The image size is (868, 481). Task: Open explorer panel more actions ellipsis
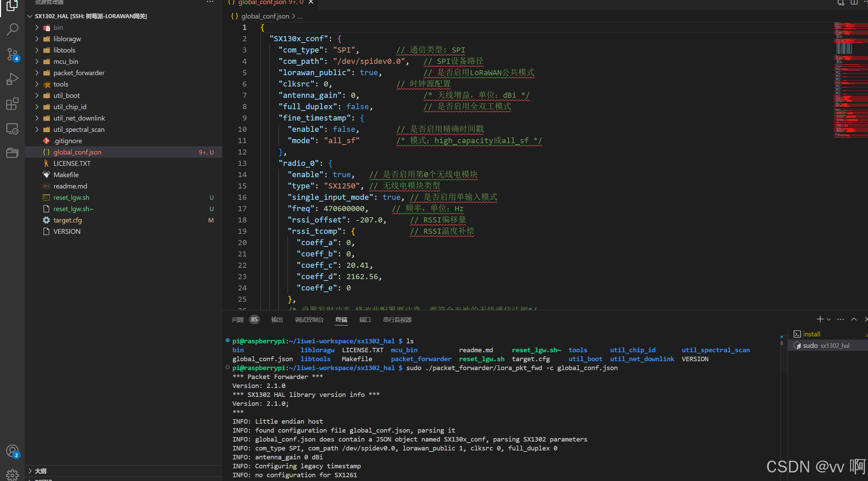point(210,2)
